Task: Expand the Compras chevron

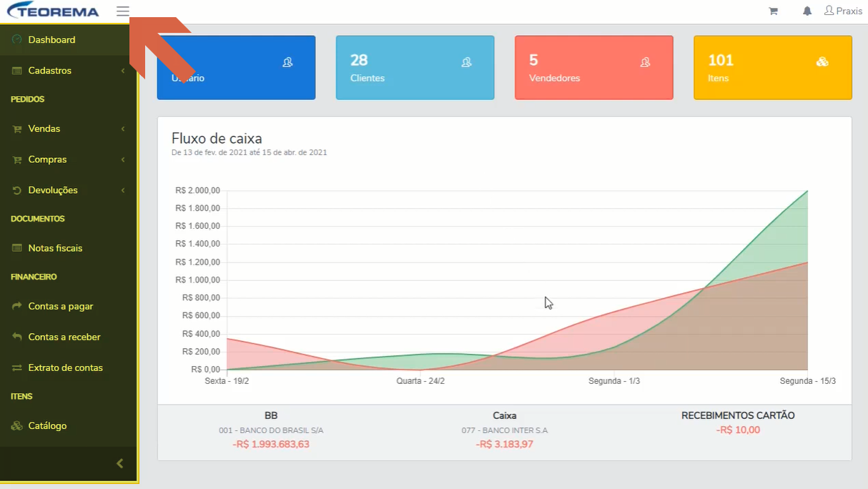Action: pyautogui.click(x=123, y=159)
